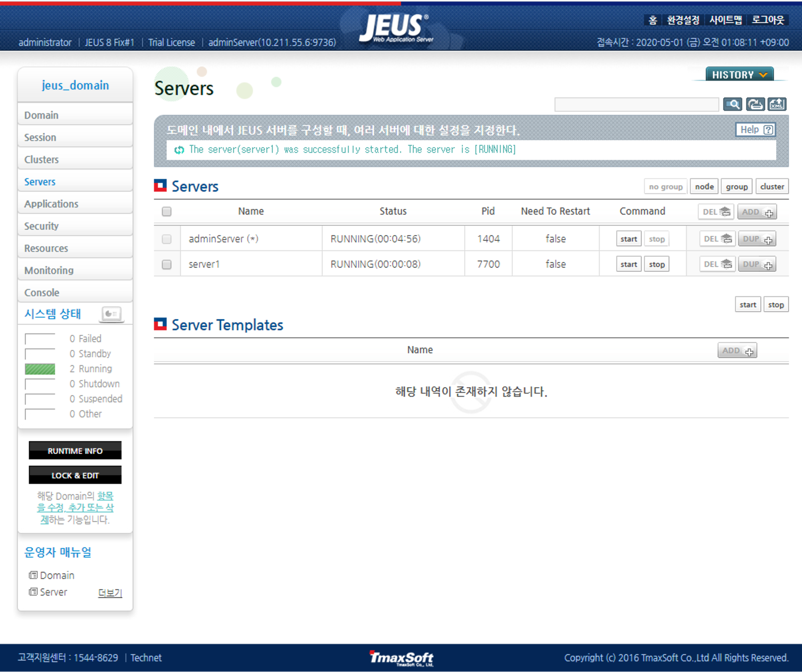Click DEL icon button in server1 row
The image size is (802, 672).
point(717,264)
